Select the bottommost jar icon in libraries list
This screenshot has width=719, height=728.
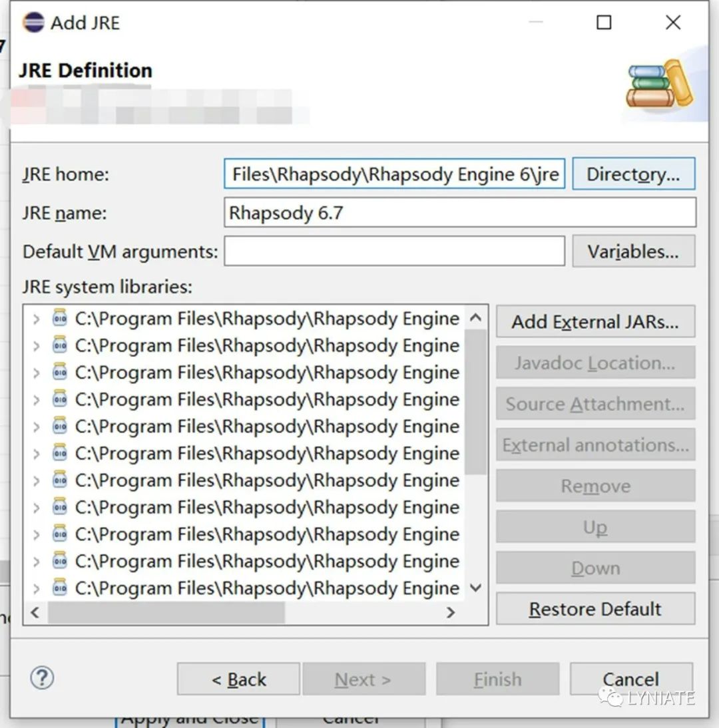[59, 588]
